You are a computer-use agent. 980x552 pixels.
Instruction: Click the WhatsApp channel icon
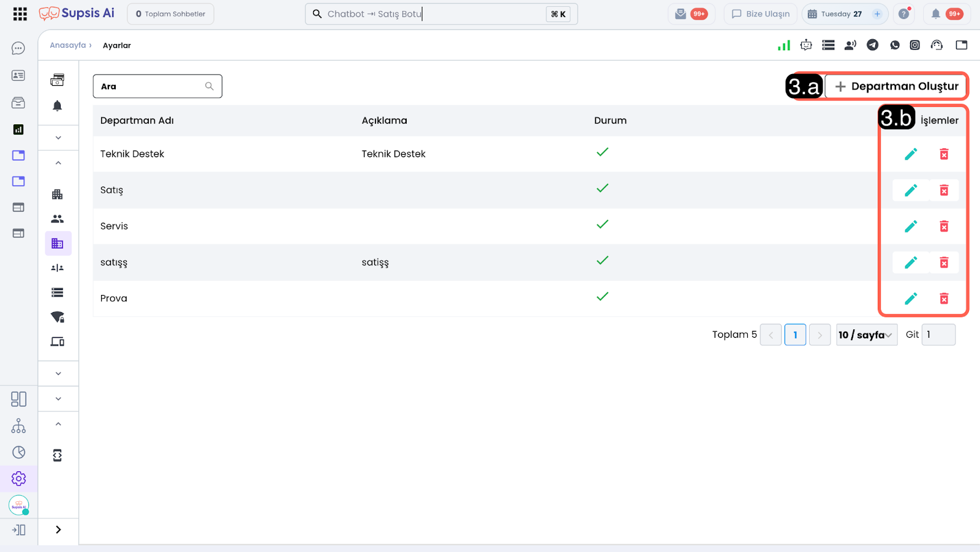click(x=895, y=45)
